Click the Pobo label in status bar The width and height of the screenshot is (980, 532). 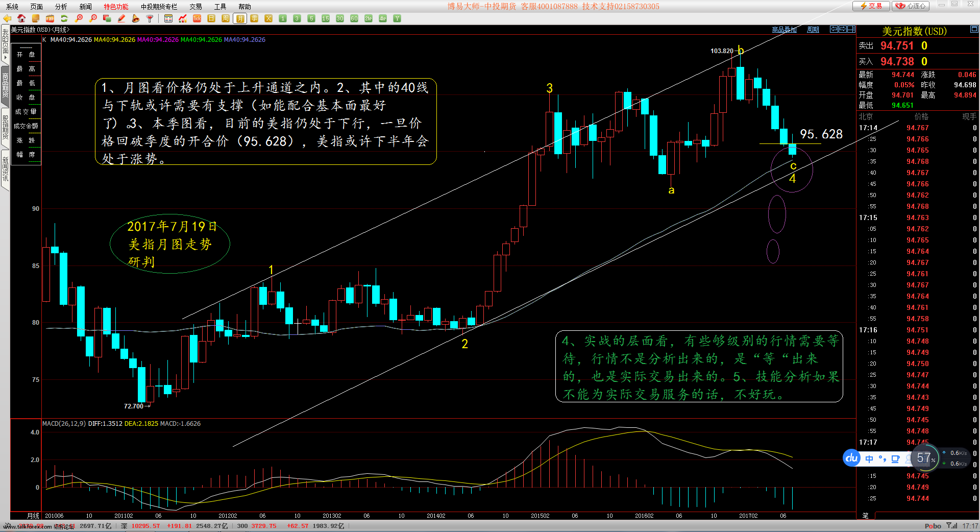click(x=933, y=526)
